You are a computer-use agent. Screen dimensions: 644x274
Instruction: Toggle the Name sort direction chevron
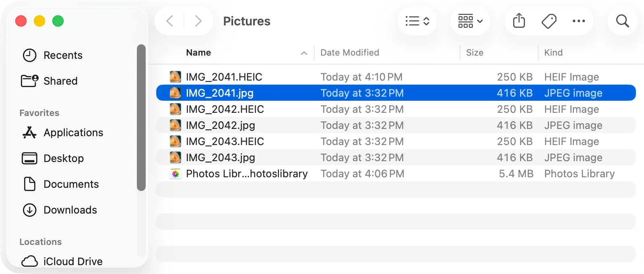[304, 53]
